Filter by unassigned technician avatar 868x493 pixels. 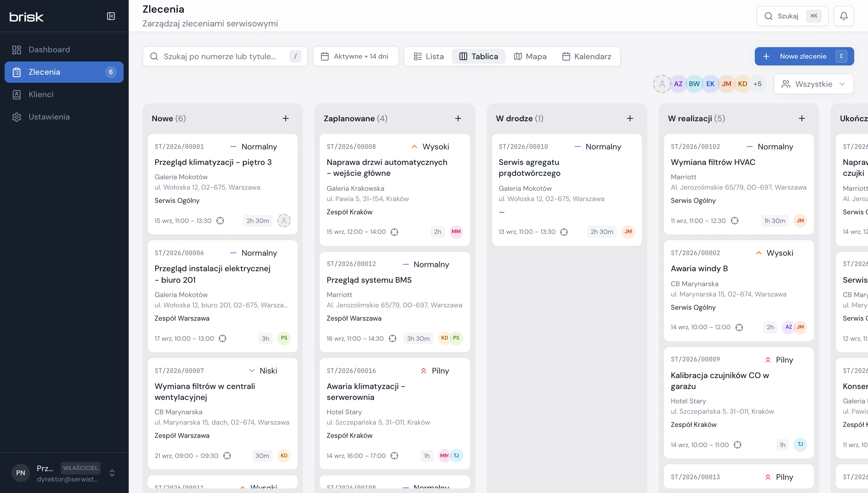[x=662, y=84]
